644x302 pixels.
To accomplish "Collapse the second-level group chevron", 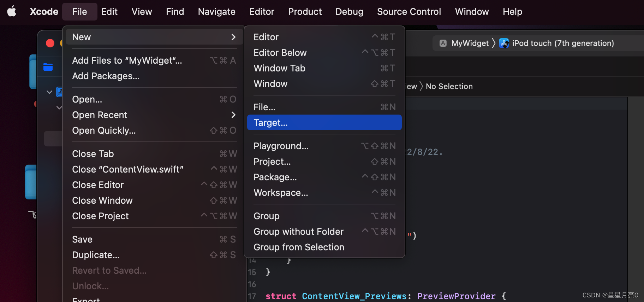I will tap(59, 108).
